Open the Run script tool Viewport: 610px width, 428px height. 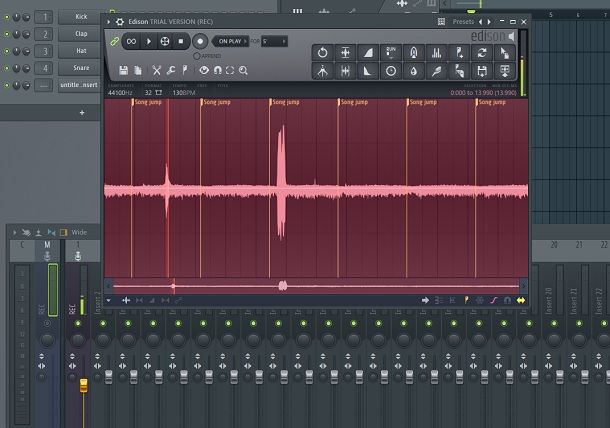point(391,53)
